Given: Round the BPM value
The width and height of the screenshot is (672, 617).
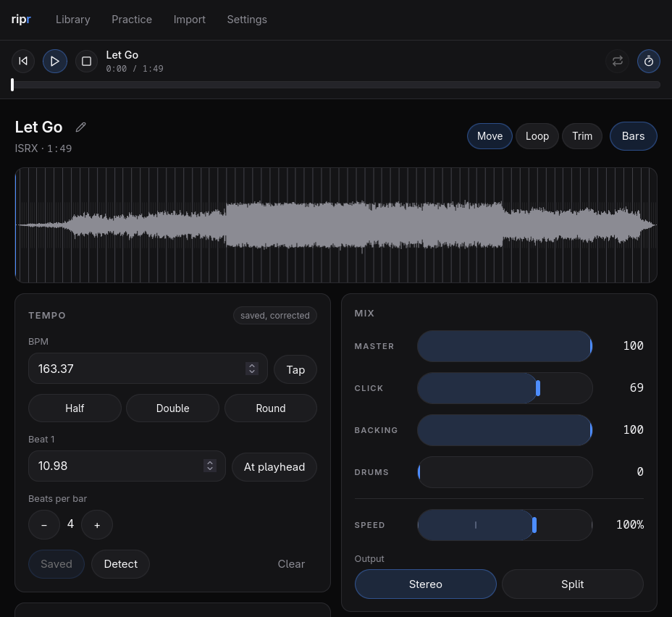Looking at the screenshot, I should [271, 408].
